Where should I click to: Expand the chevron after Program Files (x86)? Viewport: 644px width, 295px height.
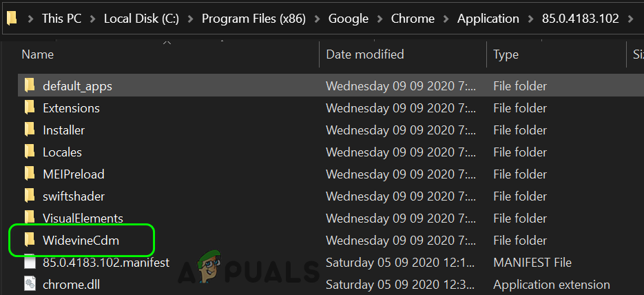click(x=316, y=19)
